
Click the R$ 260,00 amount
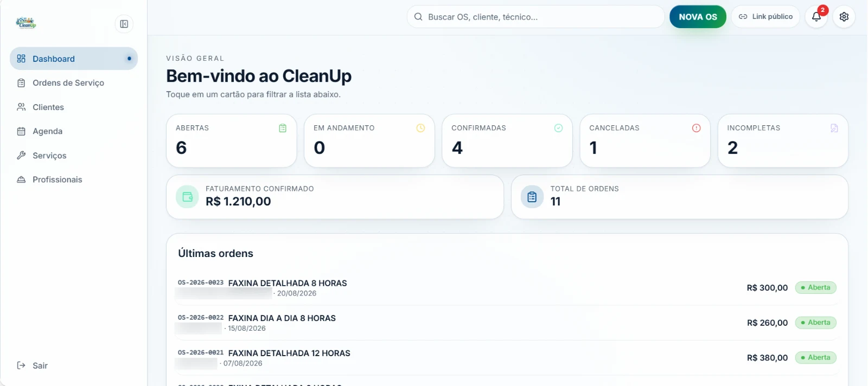[767, 323]
